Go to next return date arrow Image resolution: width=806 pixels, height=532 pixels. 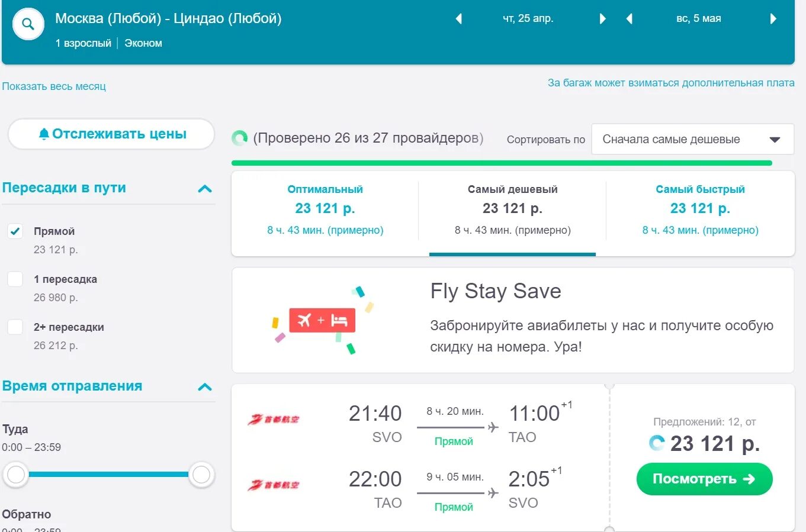(x=773, y=19)
